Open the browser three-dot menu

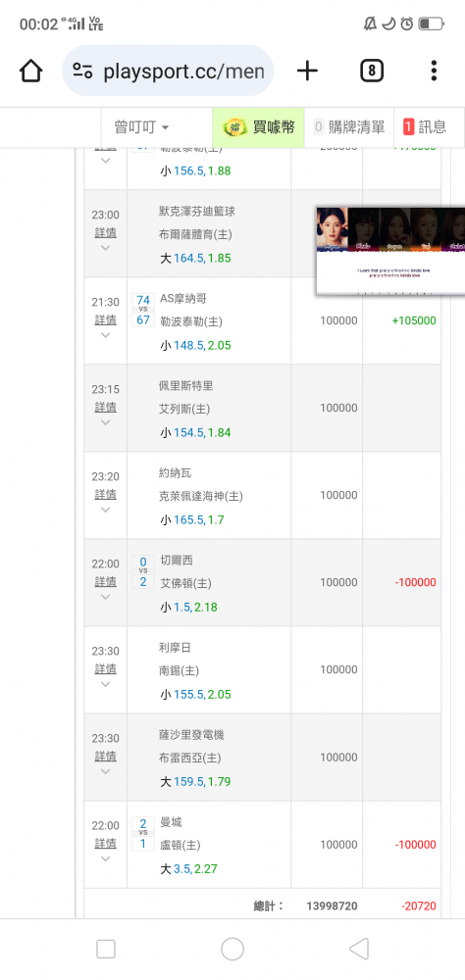(434, 71)
